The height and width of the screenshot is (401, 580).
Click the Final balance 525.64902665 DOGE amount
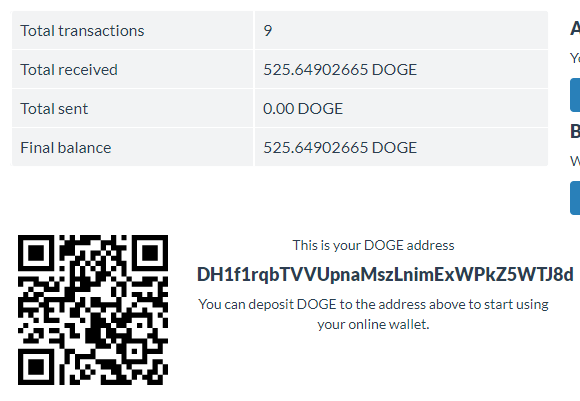point(340,148)
